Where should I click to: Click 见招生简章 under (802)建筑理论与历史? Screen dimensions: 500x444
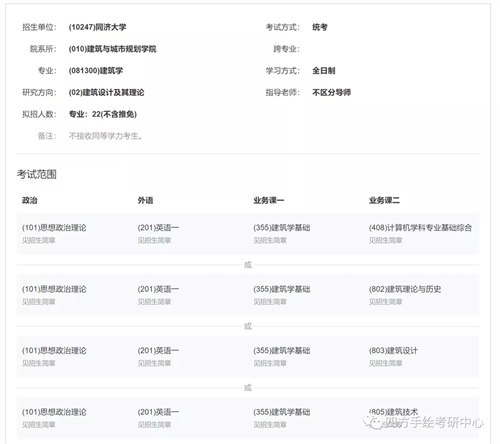coord(386,301)
